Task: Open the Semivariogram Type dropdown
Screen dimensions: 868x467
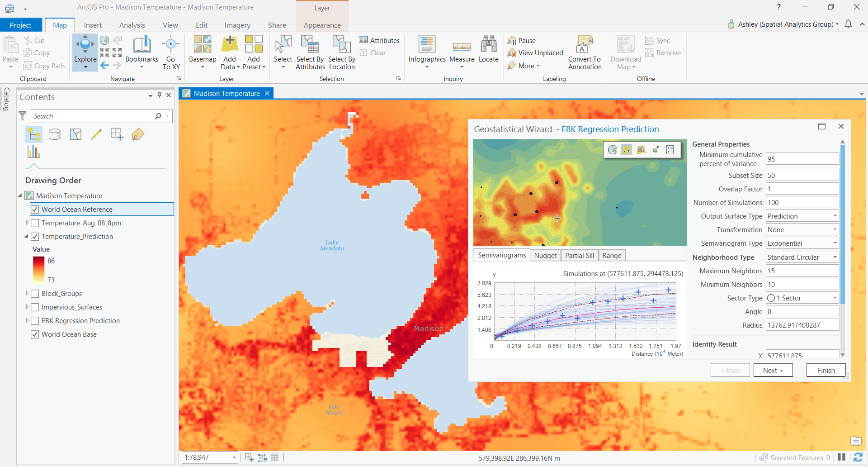Action: (x=835, y=243)
